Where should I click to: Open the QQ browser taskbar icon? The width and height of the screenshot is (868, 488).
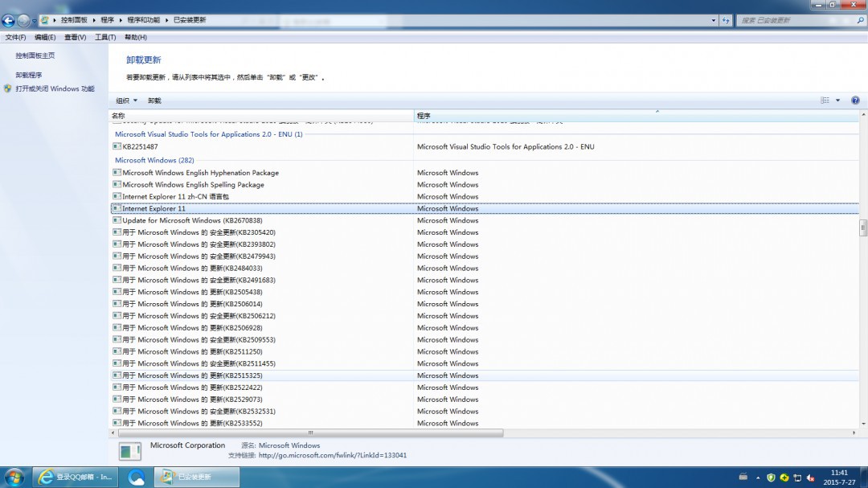[136, 477]
